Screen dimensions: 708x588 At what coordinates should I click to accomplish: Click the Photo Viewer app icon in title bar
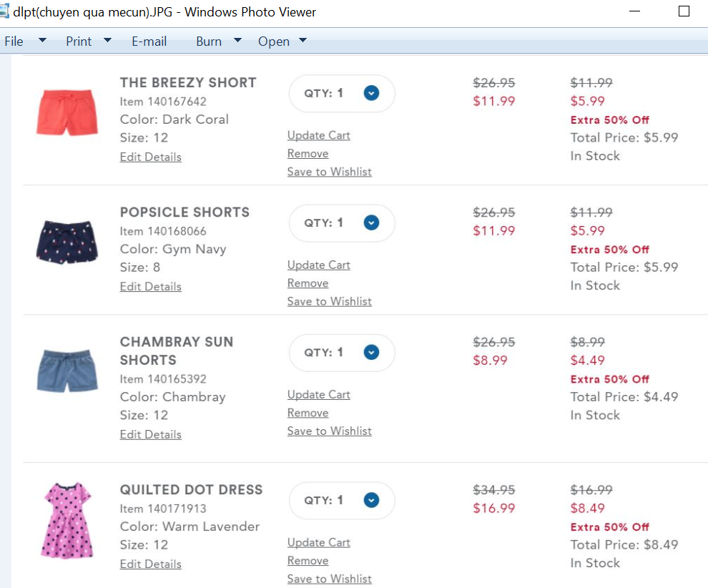(x=6, y=11)
